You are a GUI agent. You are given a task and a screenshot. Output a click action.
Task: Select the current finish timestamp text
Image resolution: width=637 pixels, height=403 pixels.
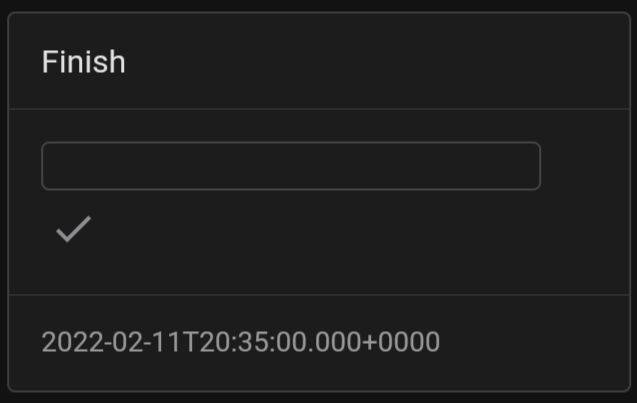tap(240, 342)
